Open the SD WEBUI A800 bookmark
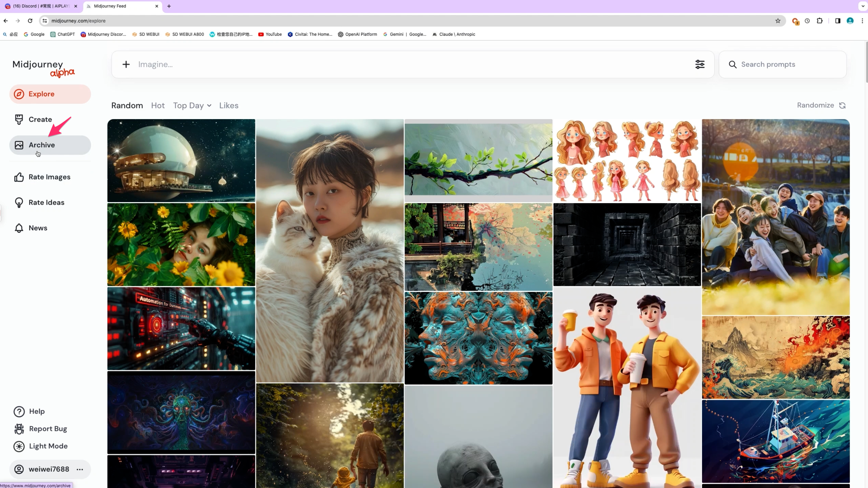The image size is (868, 488). coord(184,34)
